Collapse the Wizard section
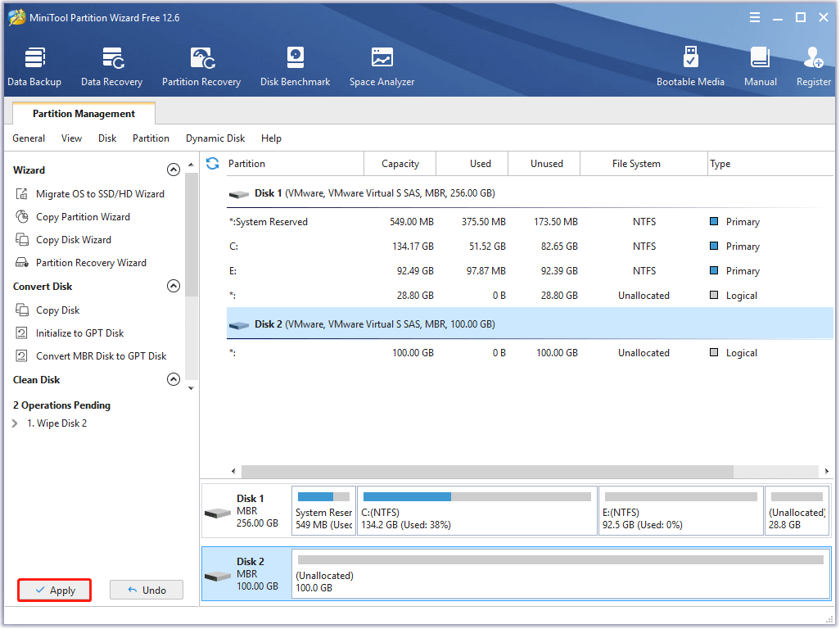The width and height of the screenshot is (840, 629). tap(173, 170)
